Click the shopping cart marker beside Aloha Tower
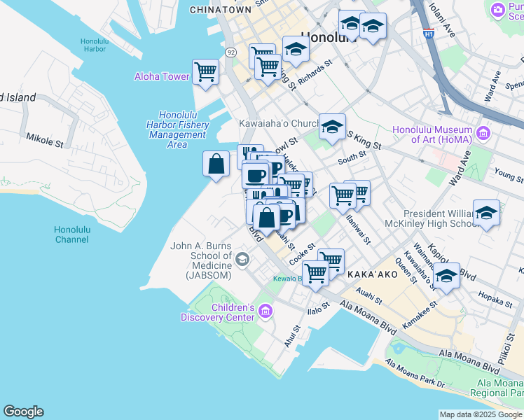The height and width of the screenshot is (420, 524). pos(205,72)
